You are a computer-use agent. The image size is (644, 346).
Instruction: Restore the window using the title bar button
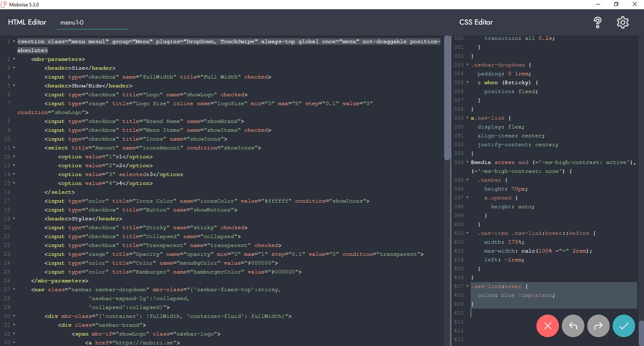[x=616, y=4]
